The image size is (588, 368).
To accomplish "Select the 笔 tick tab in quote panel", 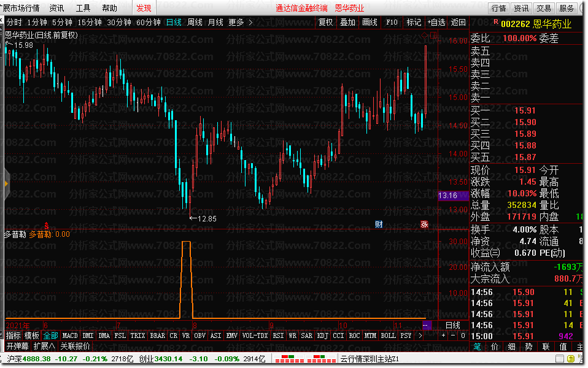I will pos(477,347).
